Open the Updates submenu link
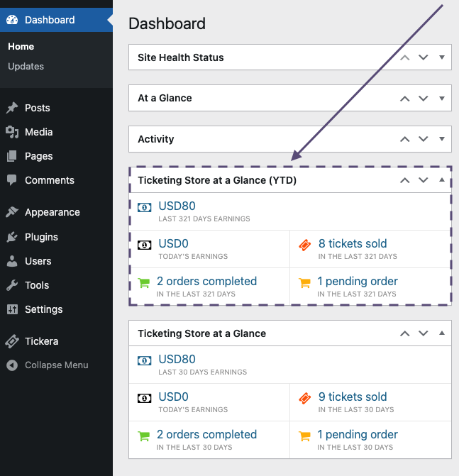 (x=26, y=66)
